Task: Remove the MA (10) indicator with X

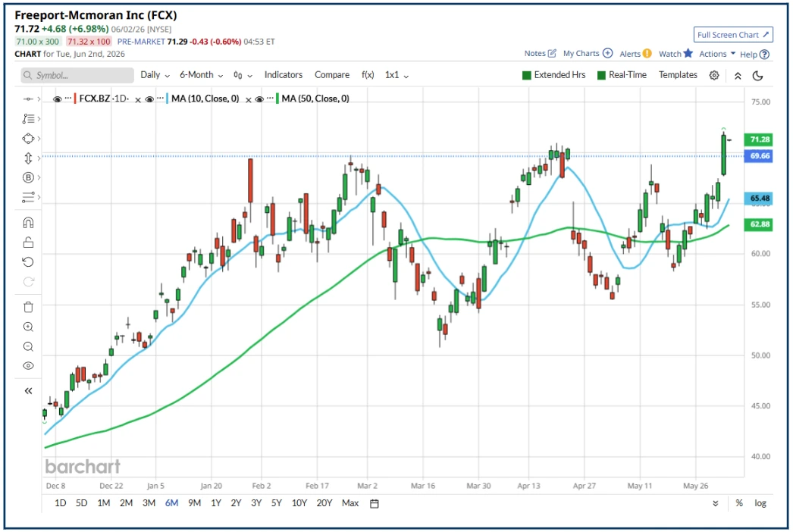Action: [x=249, y=100]
